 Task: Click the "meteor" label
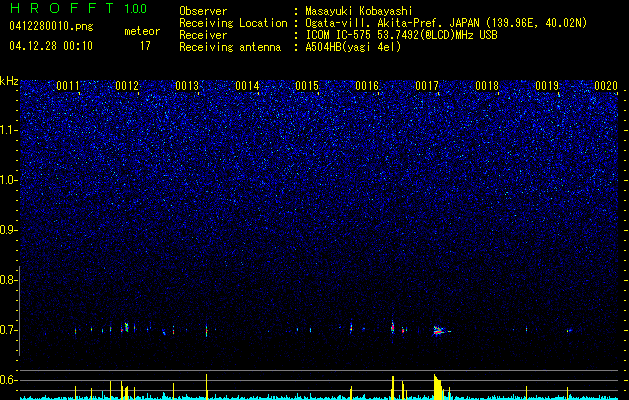pos(142,31)
